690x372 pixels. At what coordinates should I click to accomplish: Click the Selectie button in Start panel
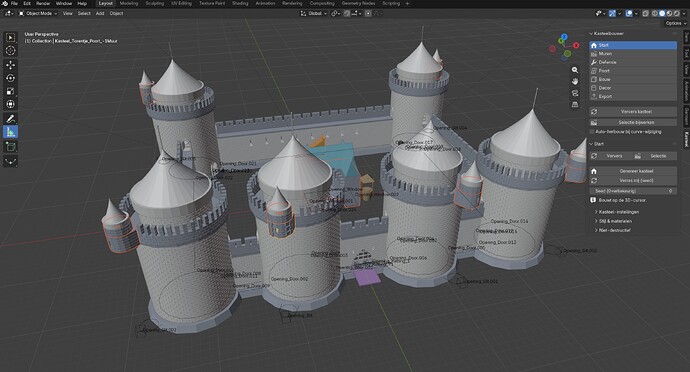(655, 156)
